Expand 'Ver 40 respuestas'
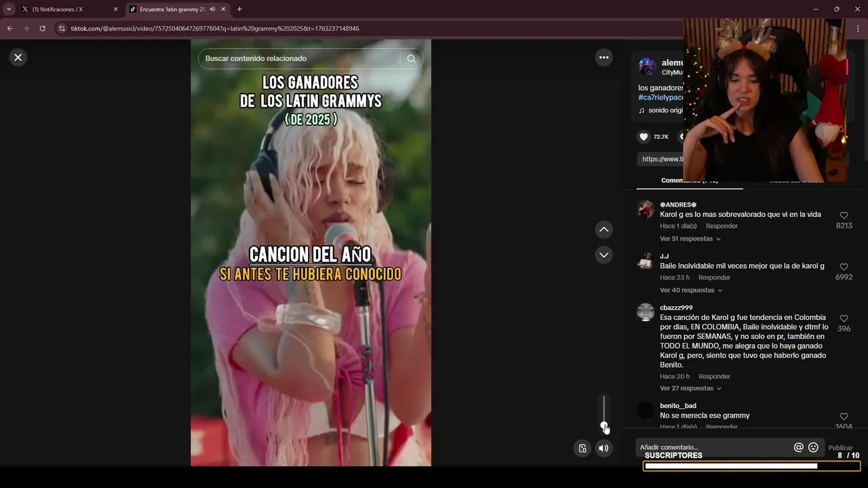Screen dimensions: 868x488 [x=691, y=290]
